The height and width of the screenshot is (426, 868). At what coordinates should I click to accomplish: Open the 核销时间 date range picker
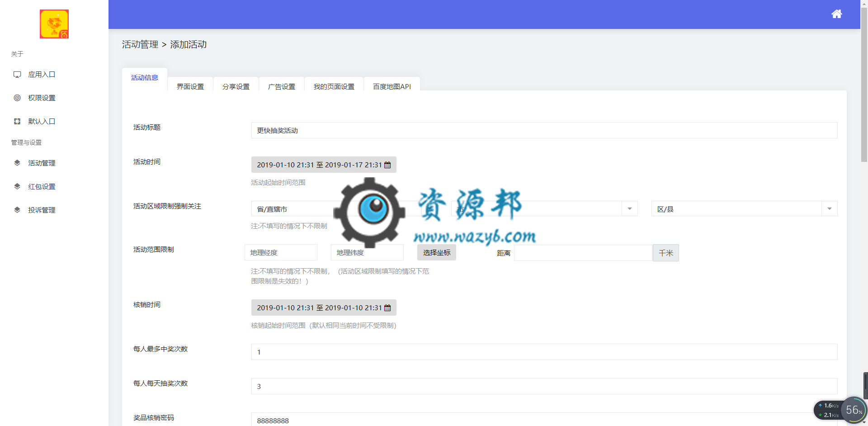[x=324, y=308]
